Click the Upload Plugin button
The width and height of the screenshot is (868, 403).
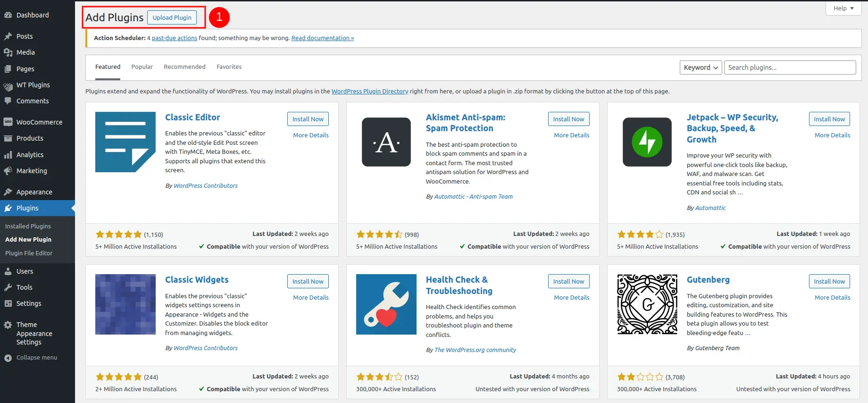[x=172, y=17]
